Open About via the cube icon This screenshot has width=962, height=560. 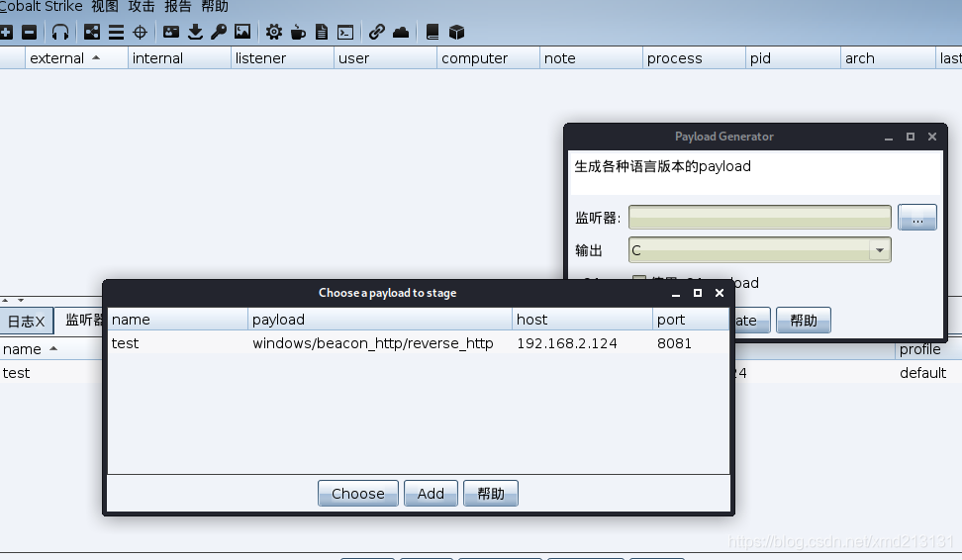[456, 32]
